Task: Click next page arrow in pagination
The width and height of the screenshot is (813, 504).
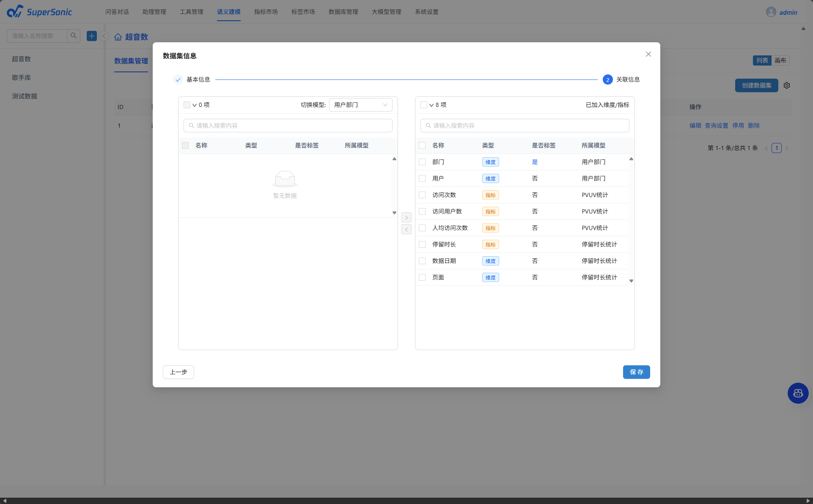Action: 787,148
